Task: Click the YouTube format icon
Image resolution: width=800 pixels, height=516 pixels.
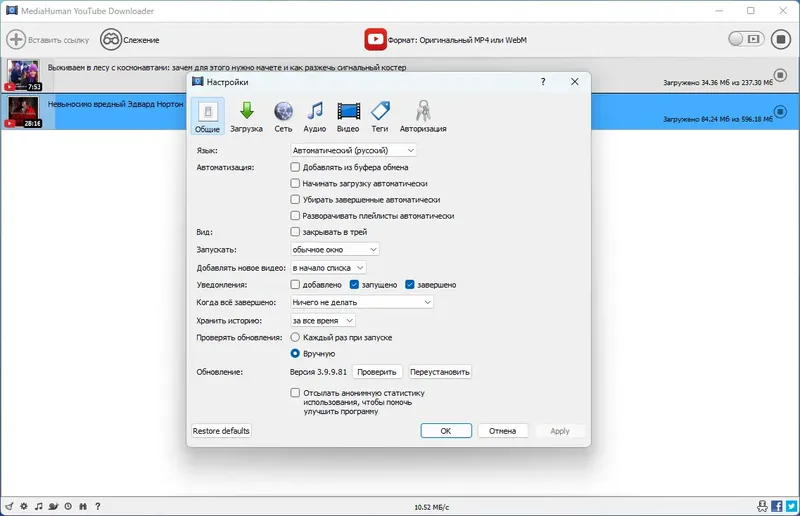Action: (x=375, y=39)
